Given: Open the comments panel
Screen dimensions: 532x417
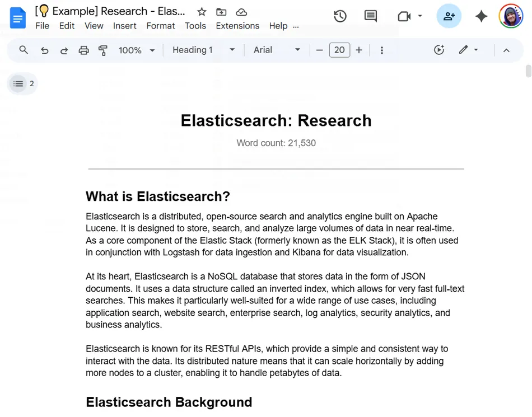Looking at the screenshot, I should click(x=370, y=16).
